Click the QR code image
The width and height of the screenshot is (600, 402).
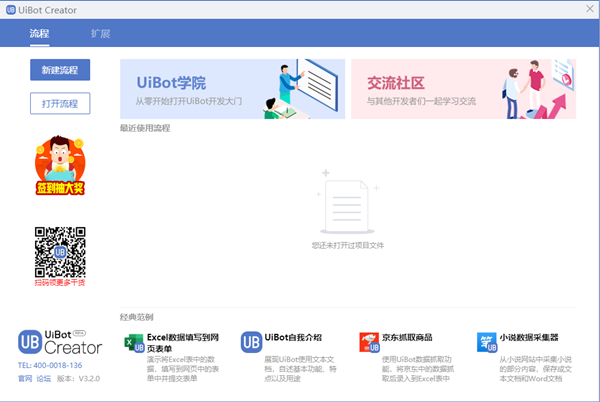click(60, 252)
